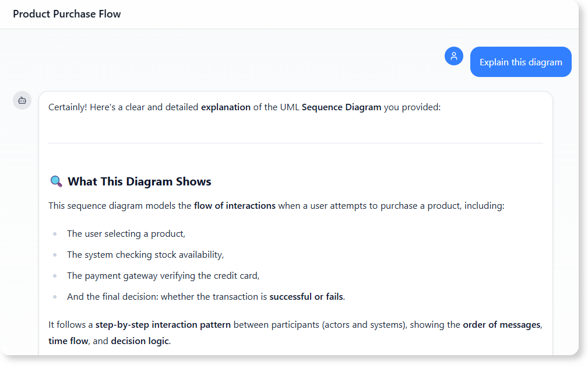Click "The user selecting a product" bullet
The height and width of the screenshot is (368, 588).
[x=126, y=233]
